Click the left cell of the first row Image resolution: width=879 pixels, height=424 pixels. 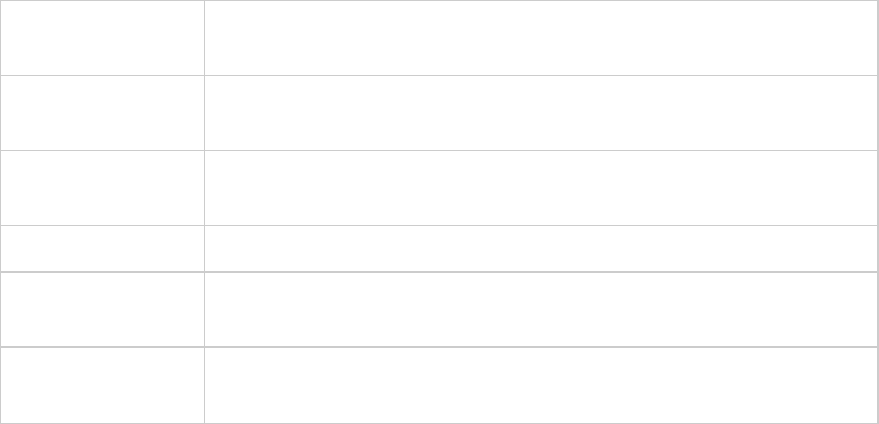pos(102,38)
